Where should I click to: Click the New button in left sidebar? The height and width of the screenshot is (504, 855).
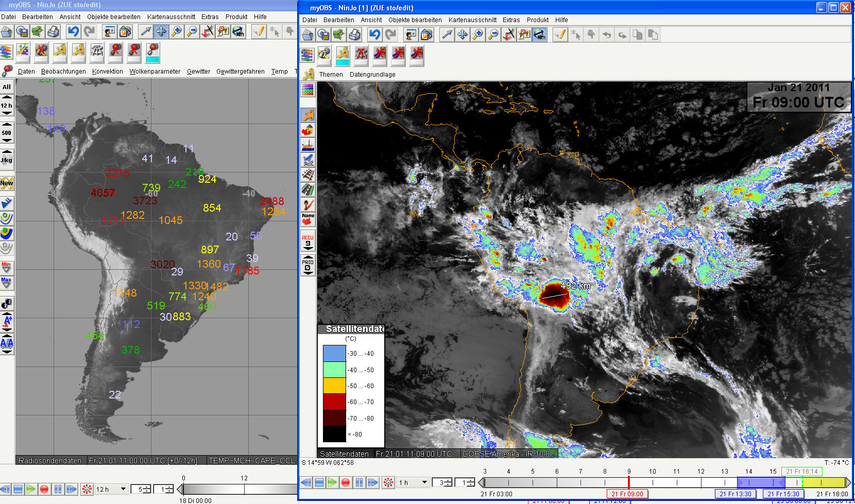[x=7, y=183]
